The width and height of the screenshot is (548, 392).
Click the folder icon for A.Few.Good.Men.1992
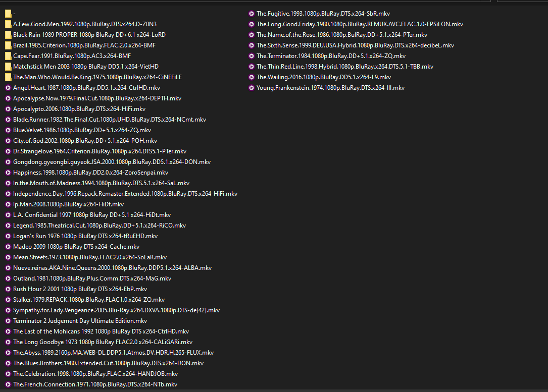(x=8, y=24)
